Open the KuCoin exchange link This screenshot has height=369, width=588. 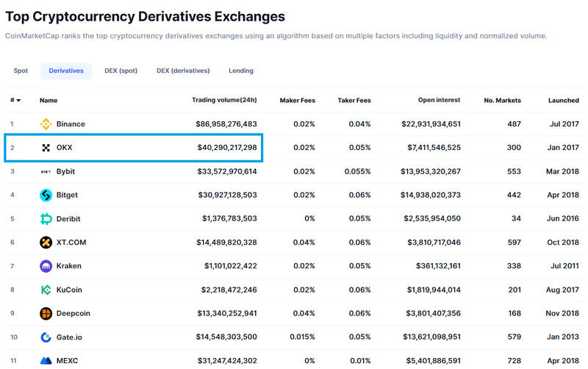69,290
